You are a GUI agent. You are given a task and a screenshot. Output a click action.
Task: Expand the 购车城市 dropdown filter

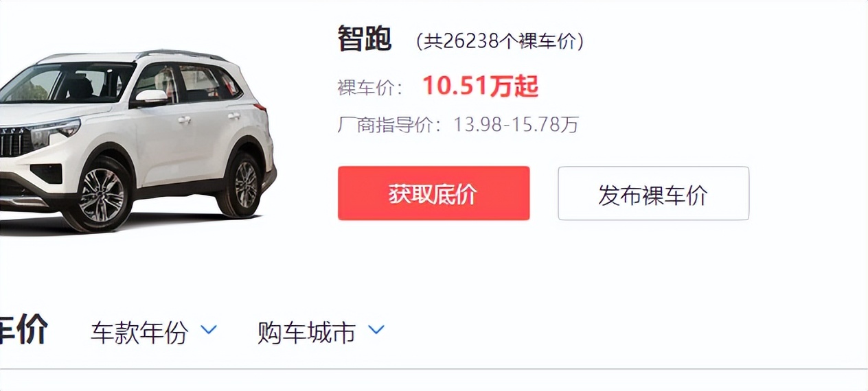[x=321, y=333]
